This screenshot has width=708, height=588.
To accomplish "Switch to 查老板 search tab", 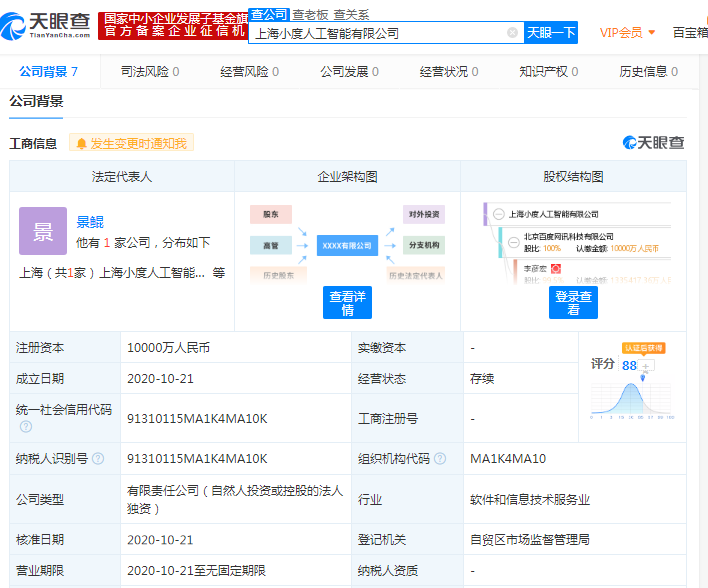I will pyautogui.click(x=310, y=15).
